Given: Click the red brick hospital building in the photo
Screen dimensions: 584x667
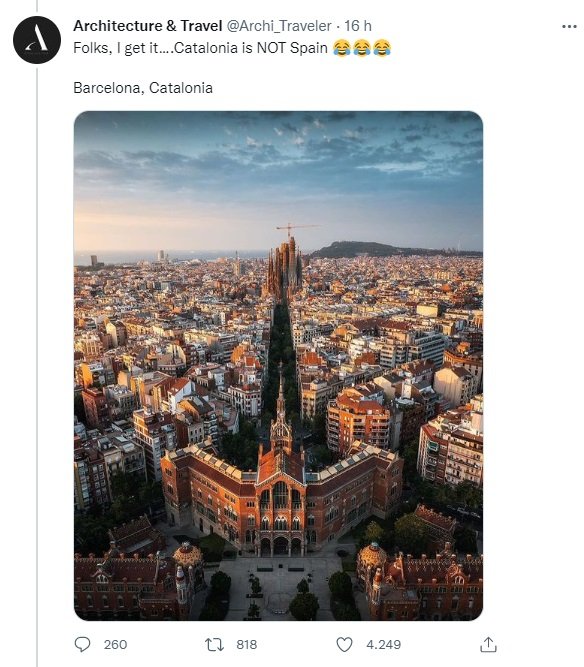Looking at the screenshot, I should pyautogui.click(x=281, y=496).
